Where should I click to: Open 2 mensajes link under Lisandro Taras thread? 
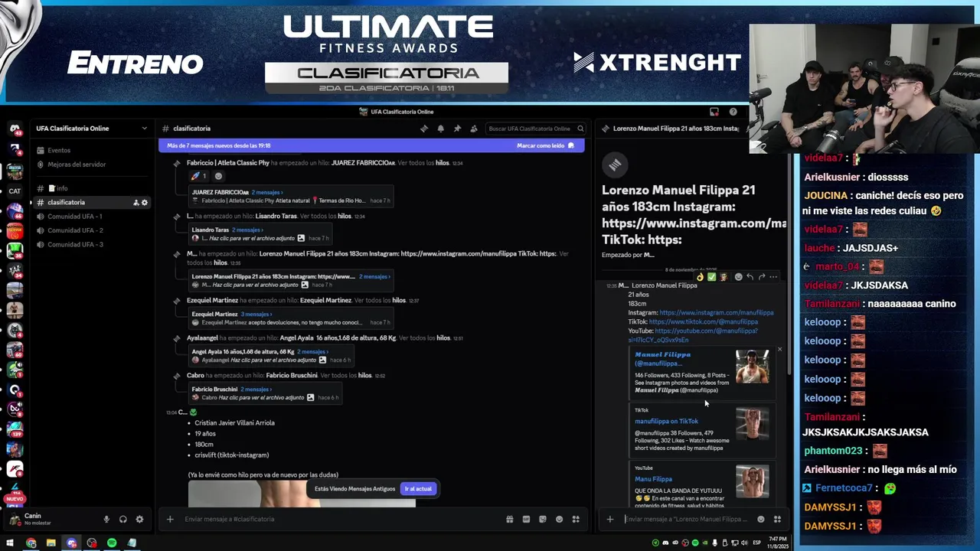point(247,230)
